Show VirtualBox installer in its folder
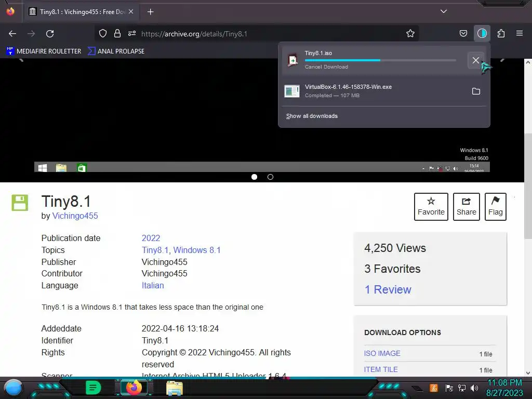Viewport: 532px width, 399px height. (x=476, y=91)
